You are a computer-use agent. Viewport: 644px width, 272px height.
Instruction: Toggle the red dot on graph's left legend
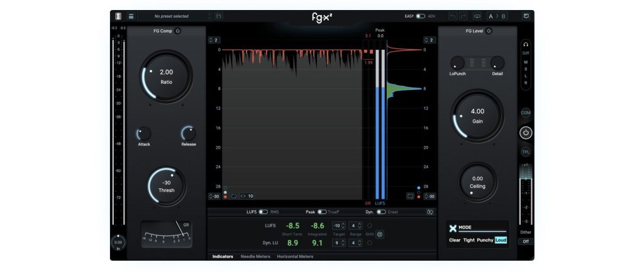pos(226,197)
